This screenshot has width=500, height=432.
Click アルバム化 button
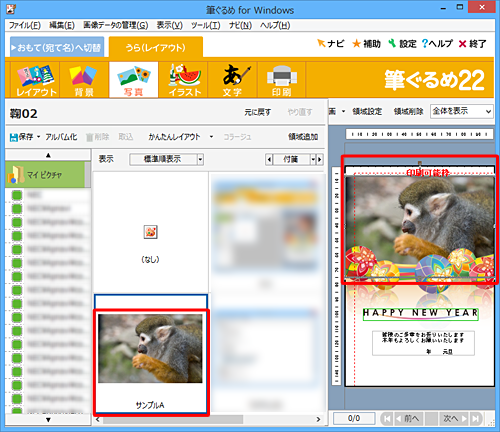[61, 137]
